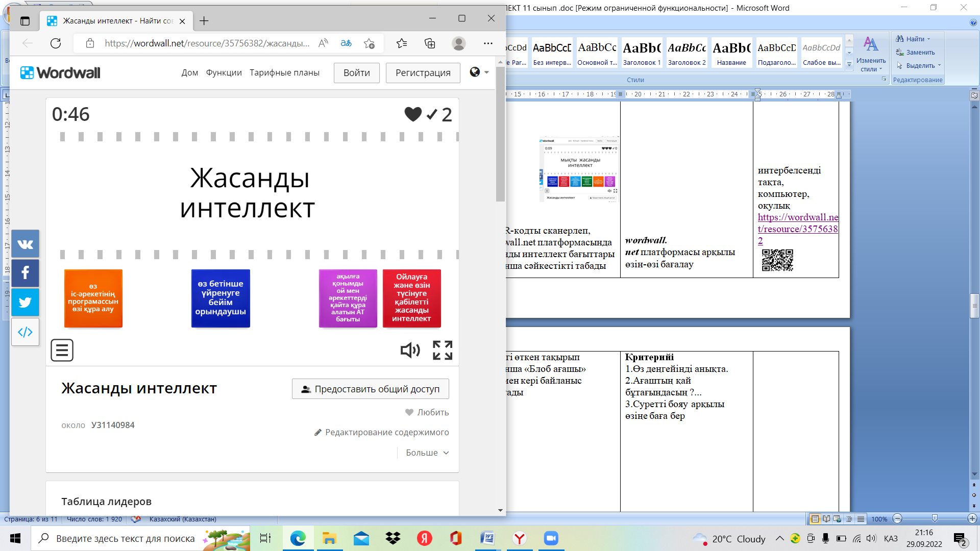This screenshot has width=980, height=551.
Task: Open the language globe dropdown
Action: point(479,72)
